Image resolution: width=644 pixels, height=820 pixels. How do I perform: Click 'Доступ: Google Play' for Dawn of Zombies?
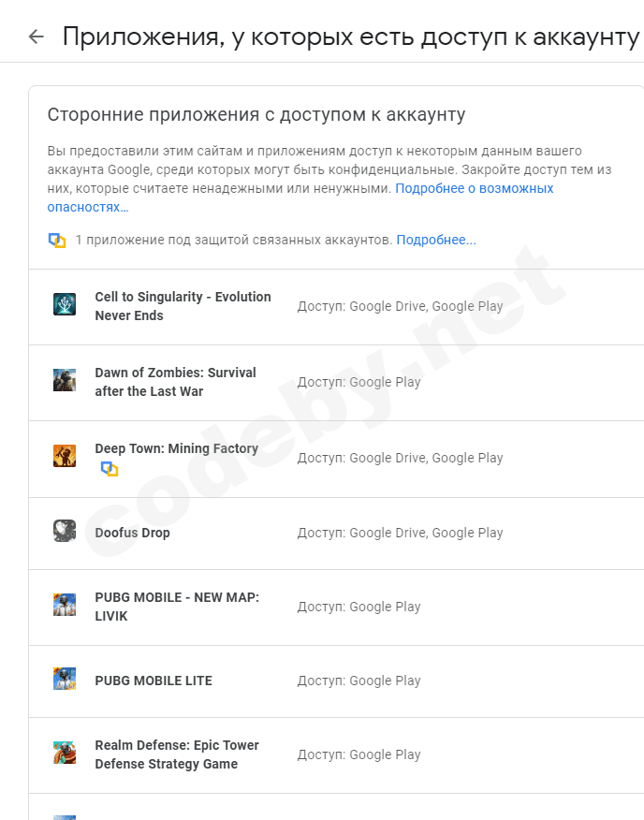point(359,382)
